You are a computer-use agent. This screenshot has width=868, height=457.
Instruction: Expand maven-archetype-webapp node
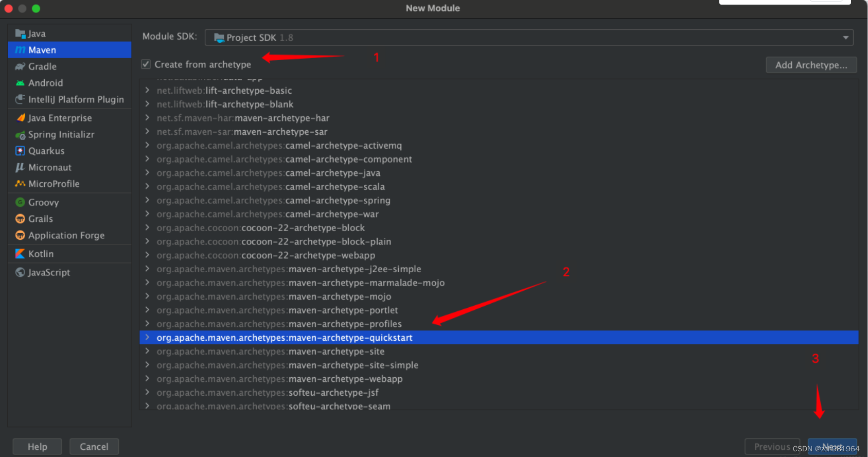(x=147, y=378)
